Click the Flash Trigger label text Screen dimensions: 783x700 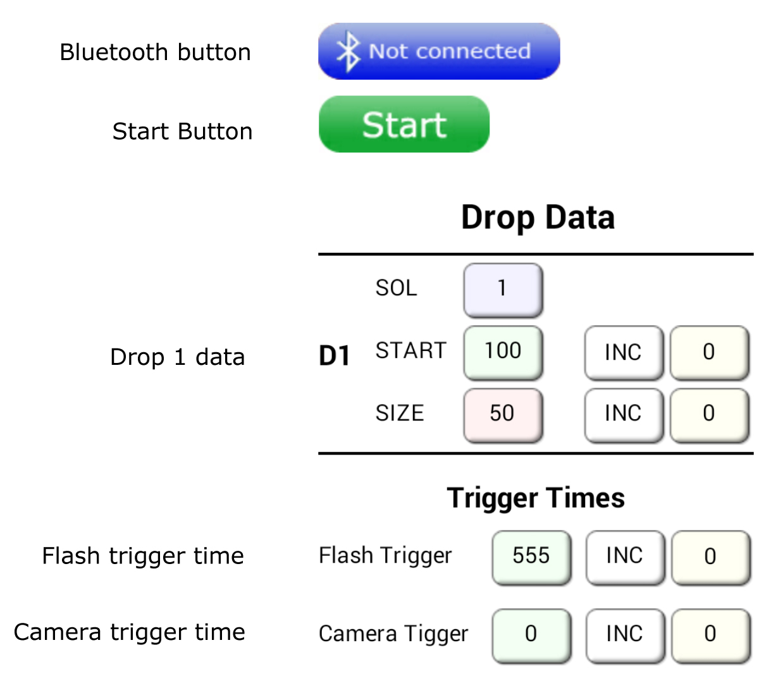click(385, 556)
